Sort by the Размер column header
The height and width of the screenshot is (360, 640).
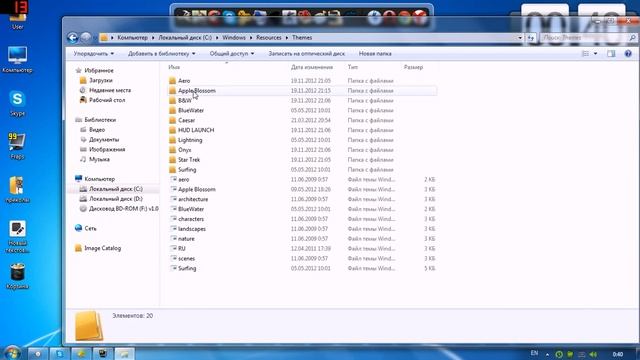[x=413, y=67]
